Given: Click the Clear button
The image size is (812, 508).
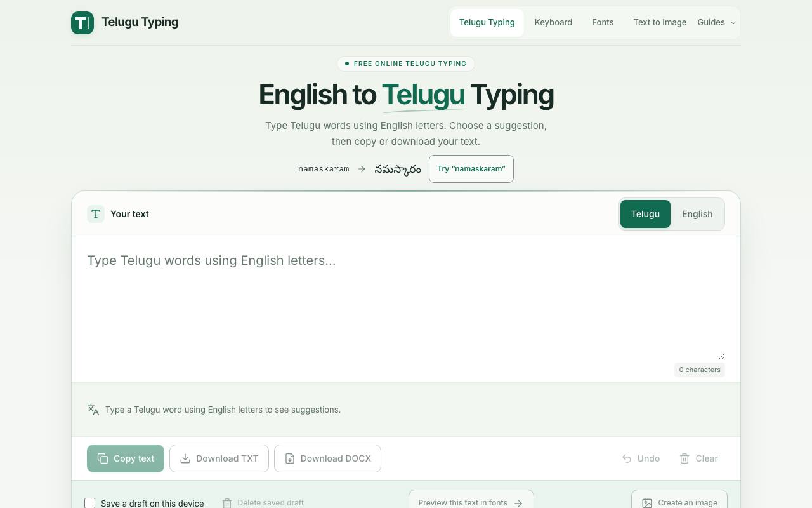Looking at the screenshot, I should [x=698, y=458].
